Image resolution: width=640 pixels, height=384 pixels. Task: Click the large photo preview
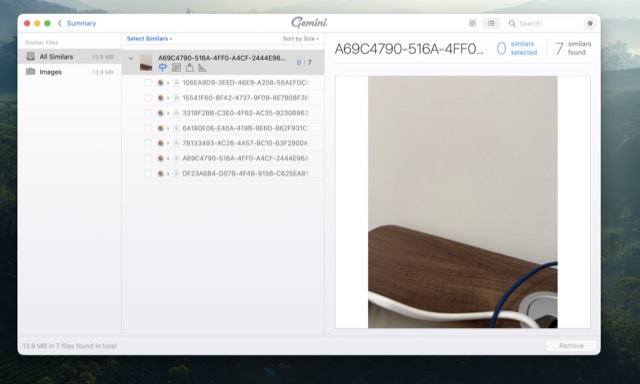[x=462, y=202]
